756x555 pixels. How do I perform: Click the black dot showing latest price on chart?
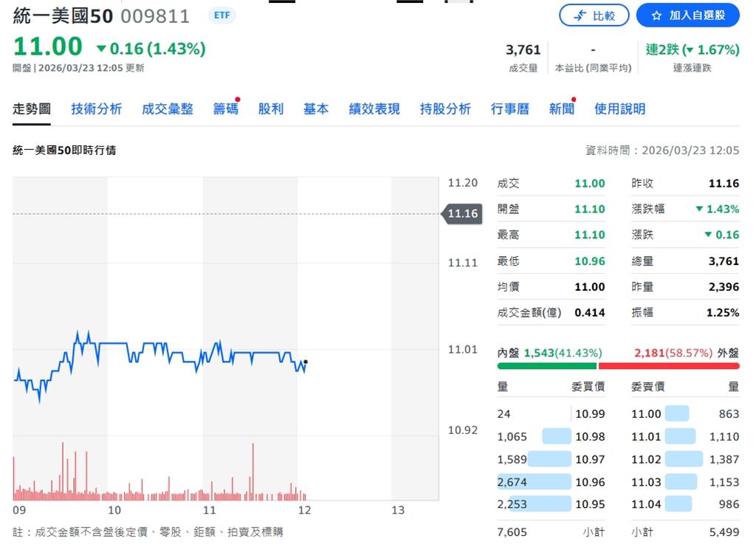305,362
